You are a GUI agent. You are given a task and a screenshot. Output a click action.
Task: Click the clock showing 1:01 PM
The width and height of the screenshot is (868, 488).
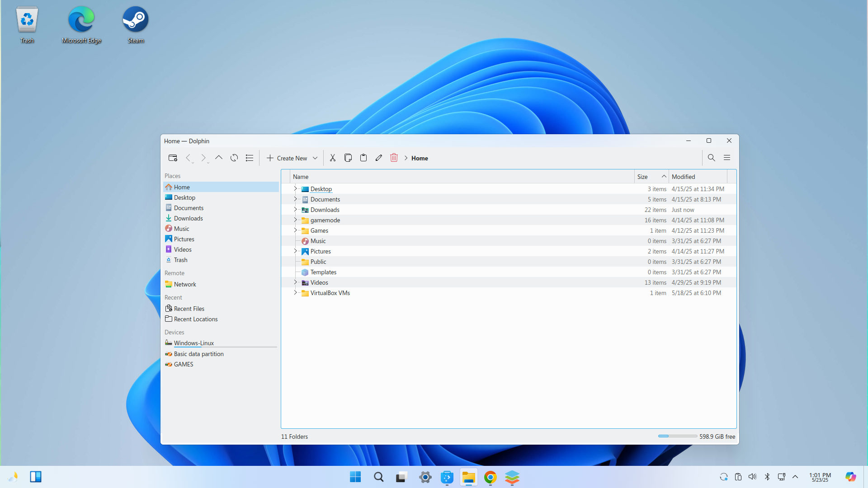pos(820,477)
